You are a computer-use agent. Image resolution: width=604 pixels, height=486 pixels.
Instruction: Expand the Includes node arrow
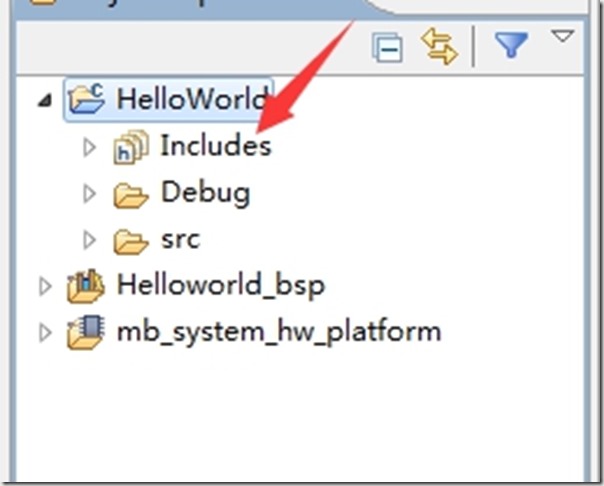90,147
